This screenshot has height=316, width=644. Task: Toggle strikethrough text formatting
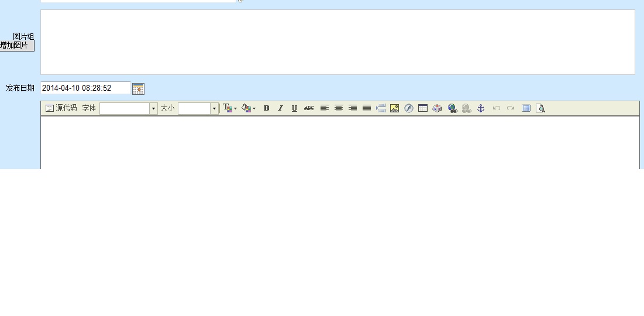[309, 108]
